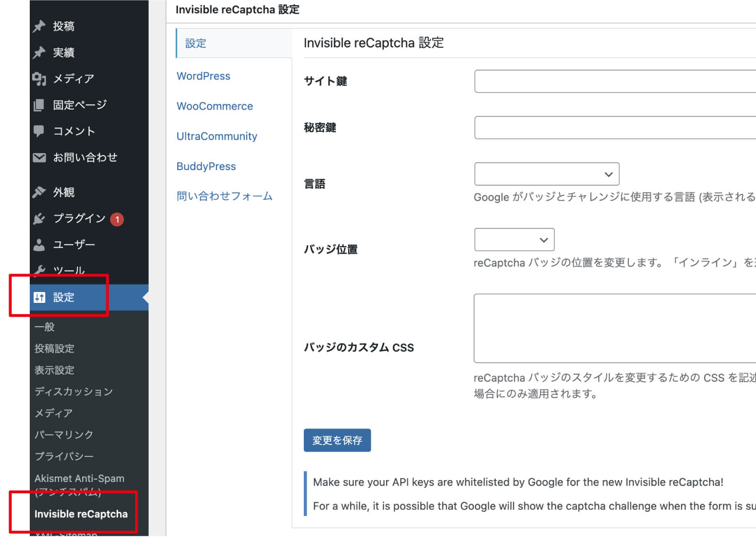Go to パーマリンク settings submenu item
756x550 pixels.
tap(64, 435)
